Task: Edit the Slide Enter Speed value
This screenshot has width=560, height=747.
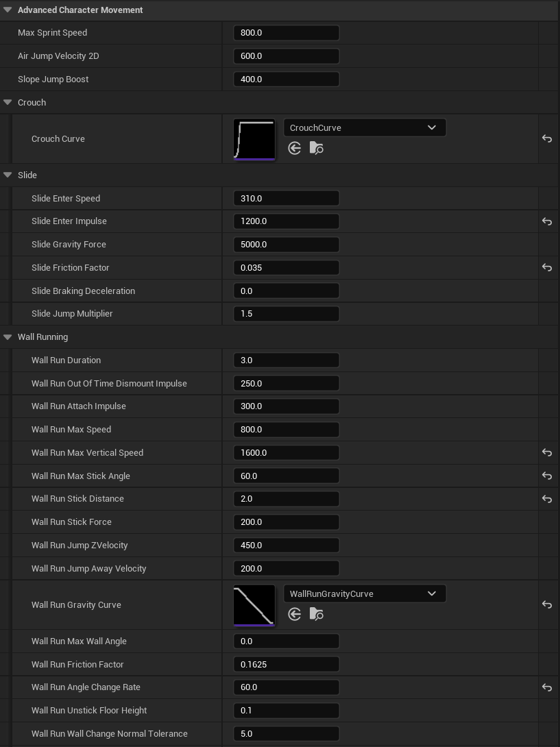Action: [286, 198]
